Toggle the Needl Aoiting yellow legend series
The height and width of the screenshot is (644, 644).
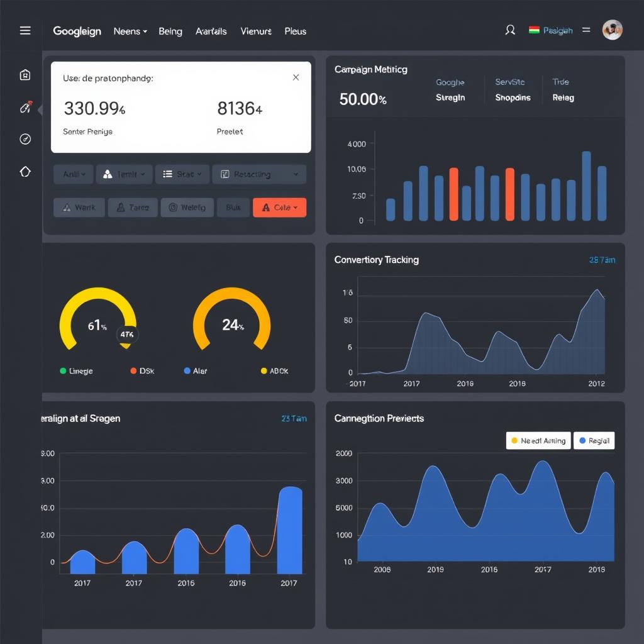tap(538, 441)
